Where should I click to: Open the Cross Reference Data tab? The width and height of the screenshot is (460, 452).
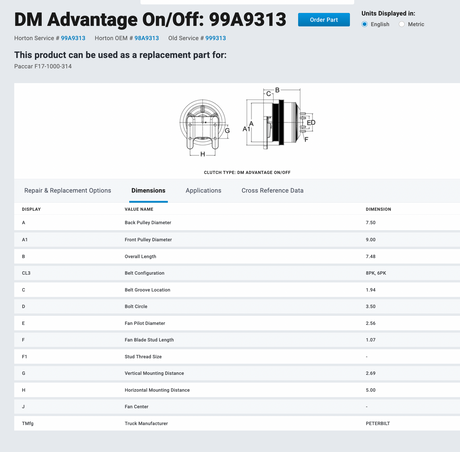[x=272, y=190]
